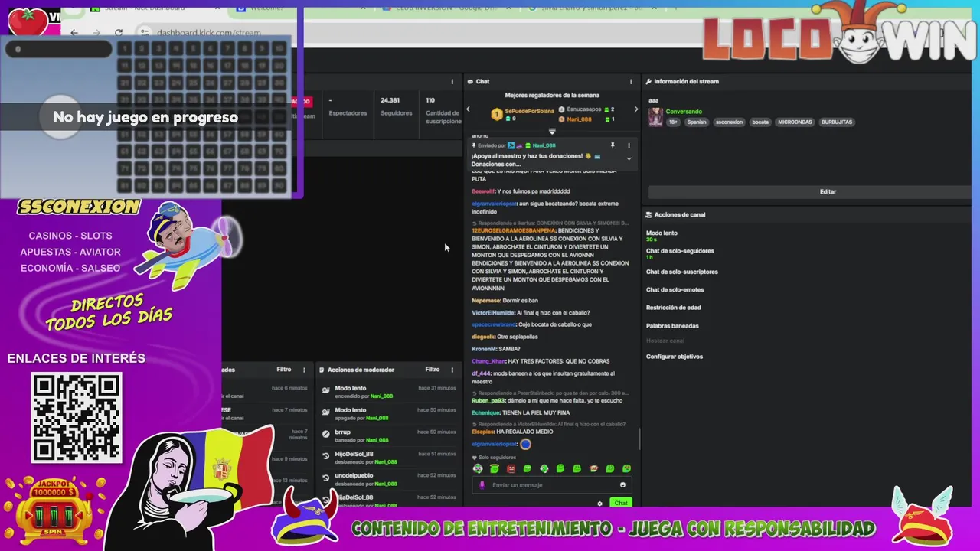
Task: Select the brrup moderator action row
Action: tap(389, 435)
